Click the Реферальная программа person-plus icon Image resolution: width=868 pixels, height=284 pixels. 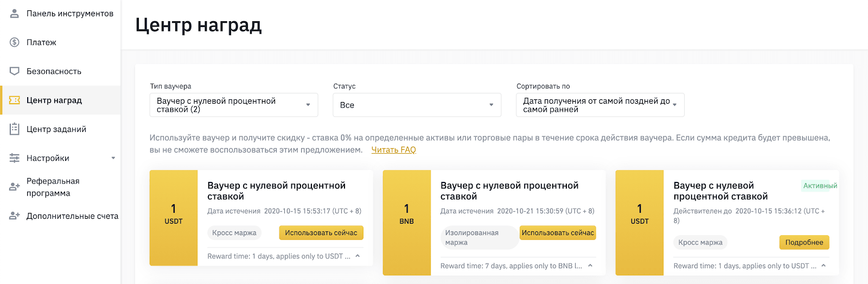coord(15,187)
